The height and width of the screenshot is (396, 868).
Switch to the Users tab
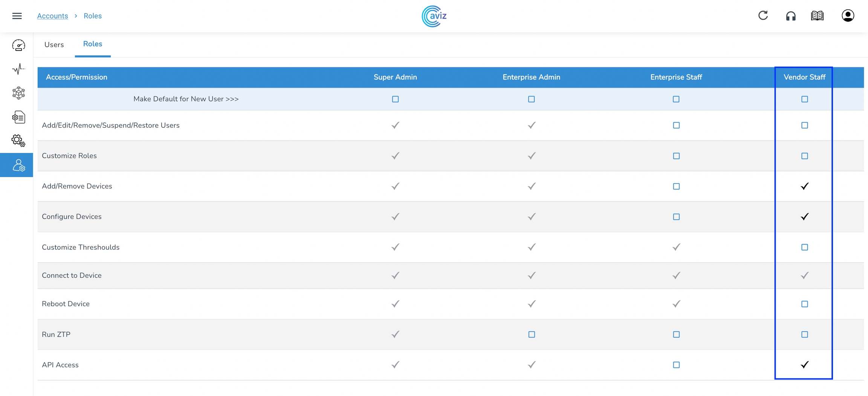click(x=54, y=44)
